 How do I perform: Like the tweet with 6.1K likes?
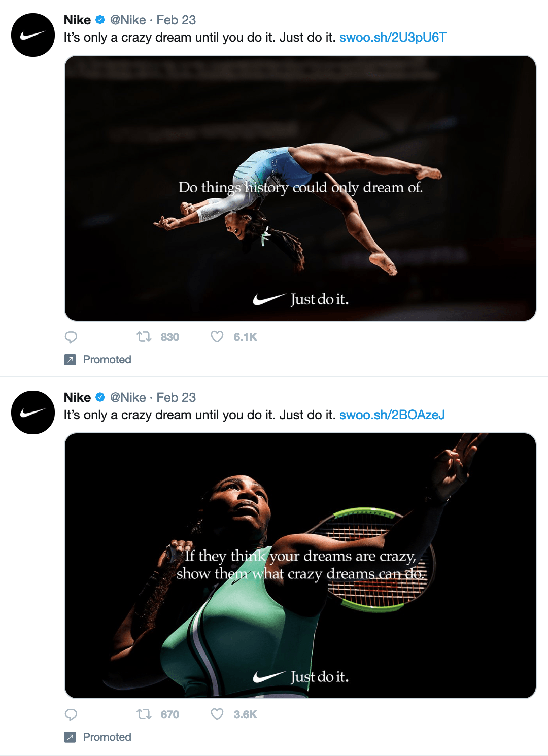click(x=217, y=337)
